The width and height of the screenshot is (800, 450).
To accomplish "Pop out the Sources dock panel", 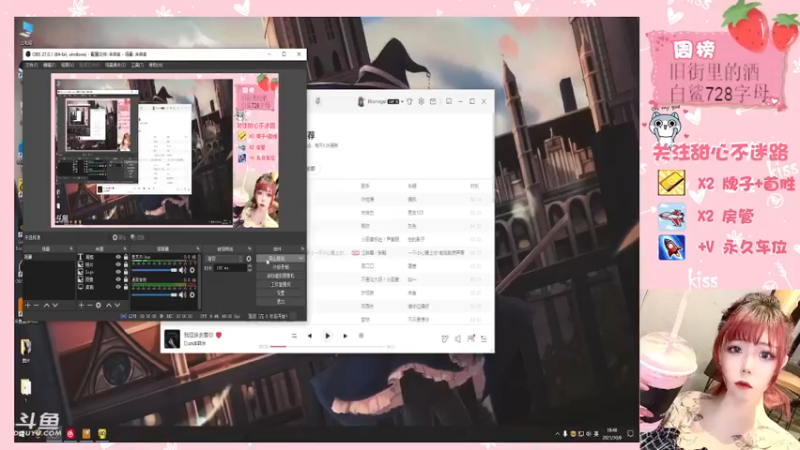I will (125, 248).
